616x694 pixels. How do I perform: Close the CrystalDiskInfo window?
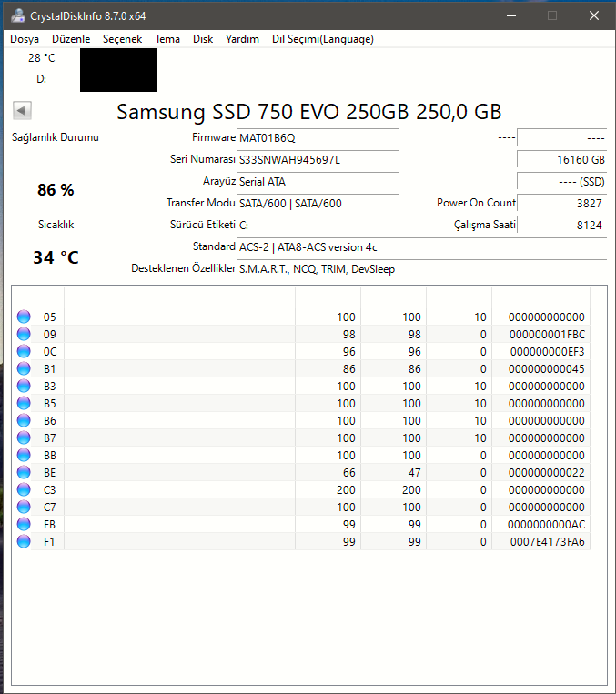594,16
